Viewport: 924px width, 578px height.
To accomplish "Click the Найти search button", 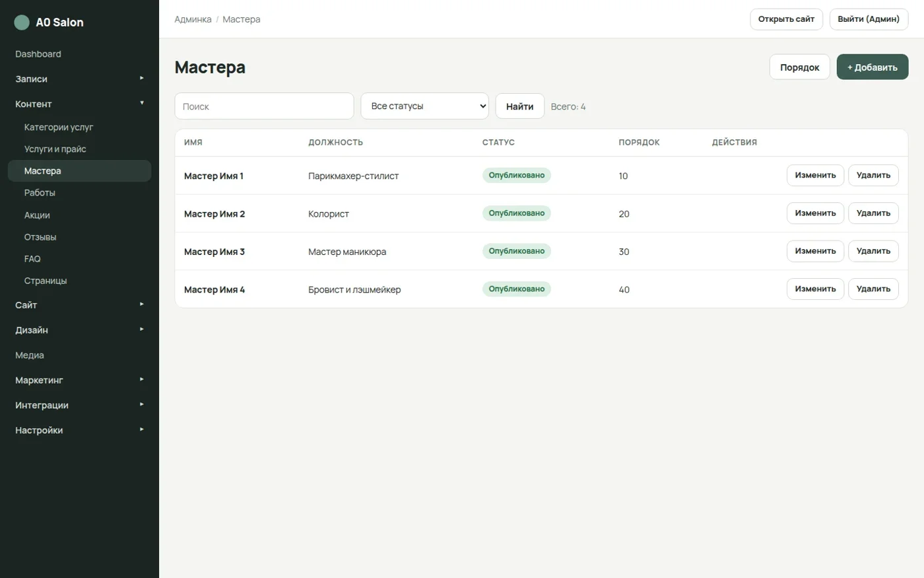I will (519, 106).
